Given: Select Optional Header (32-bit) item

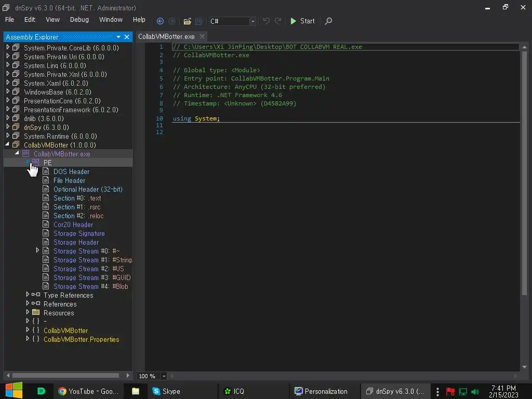Looking at the screenshot, I should pos(88,189).
